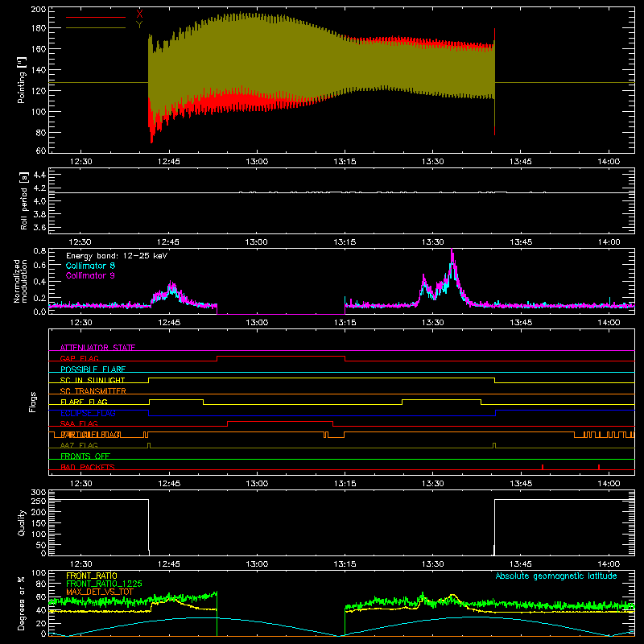644x644 pixels.
Task: Click the 4.4 value on Roll period axis
Action: tap(39, 175)
